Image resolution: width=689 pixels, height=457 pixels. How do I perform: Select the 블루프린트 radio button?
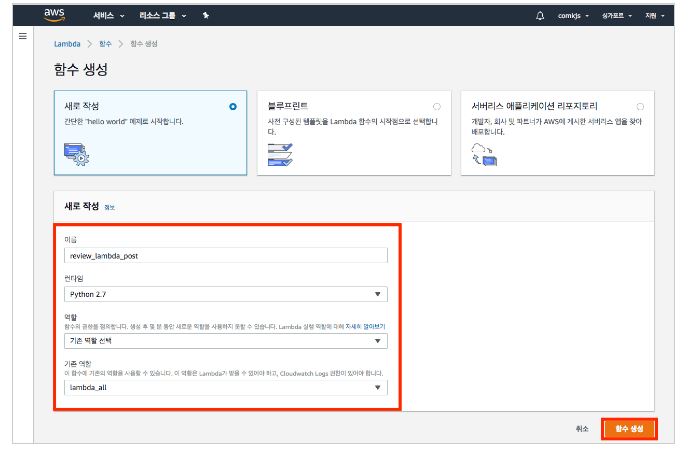[436, 106]
